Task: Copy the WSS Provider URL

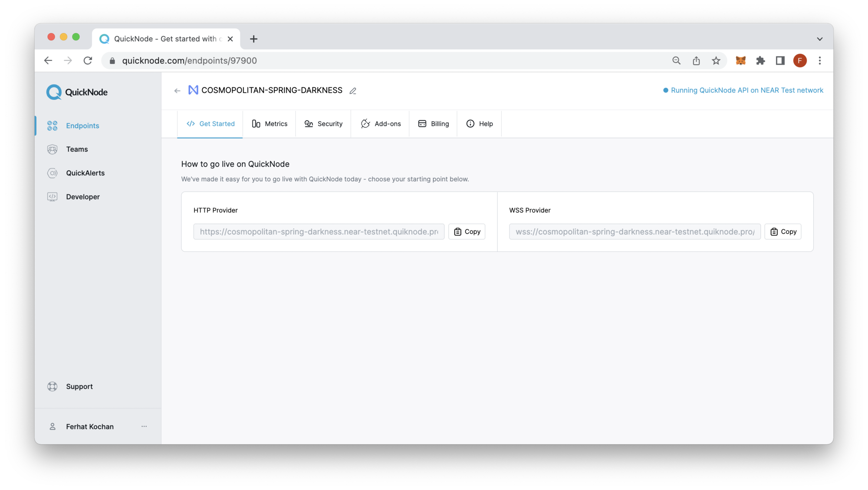Action: pos(783,232)
